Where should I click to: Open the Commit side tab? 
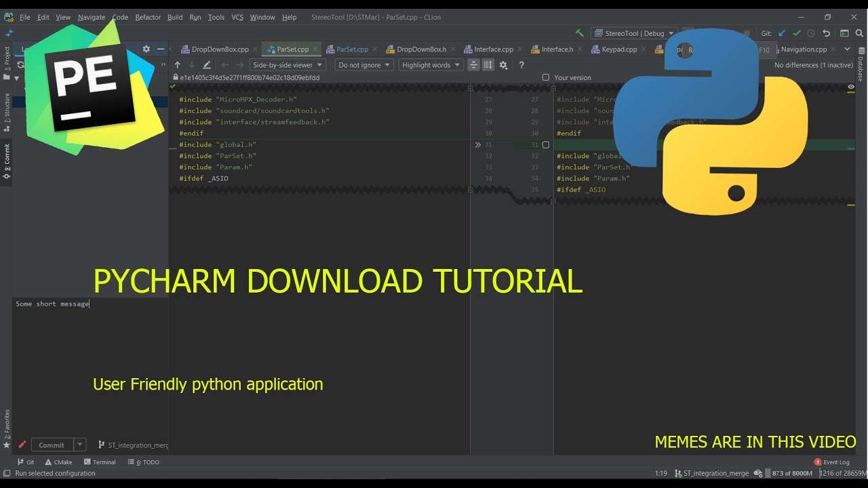pos(7,161)
